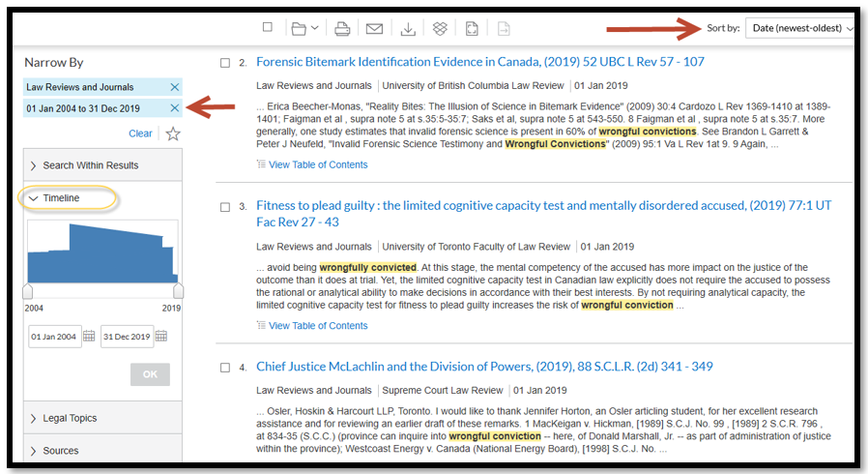
Task: Click Supreme Court Law Review text
Action: [x=443, y=391]
